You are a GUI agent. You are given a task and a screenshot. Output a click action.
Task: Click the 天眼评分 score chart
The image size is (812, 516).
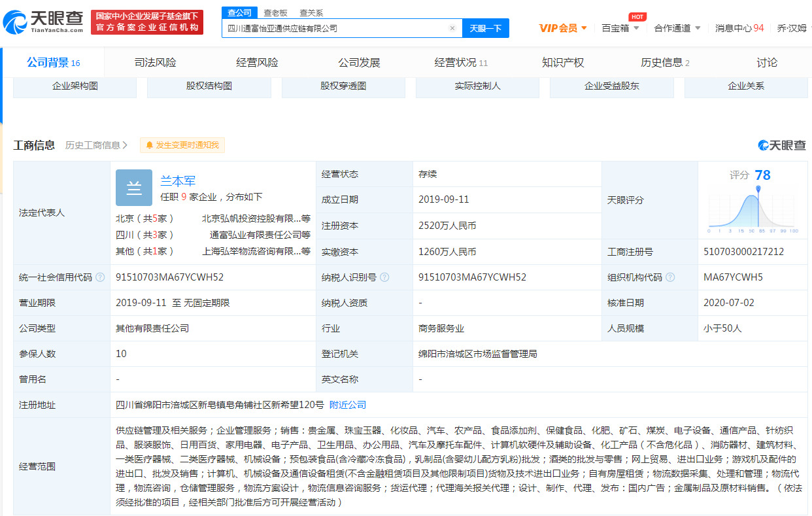[x=754, y=211]
